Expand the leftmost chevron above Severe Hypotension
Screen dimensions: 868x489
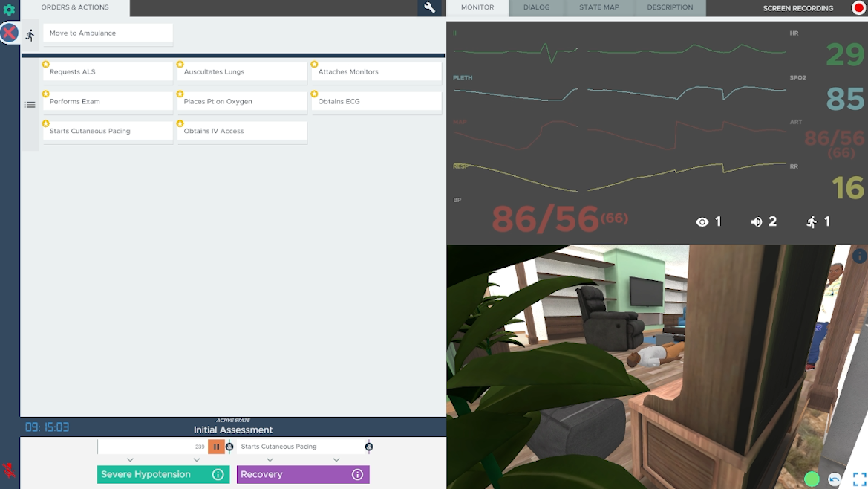(x=131, y=460)
